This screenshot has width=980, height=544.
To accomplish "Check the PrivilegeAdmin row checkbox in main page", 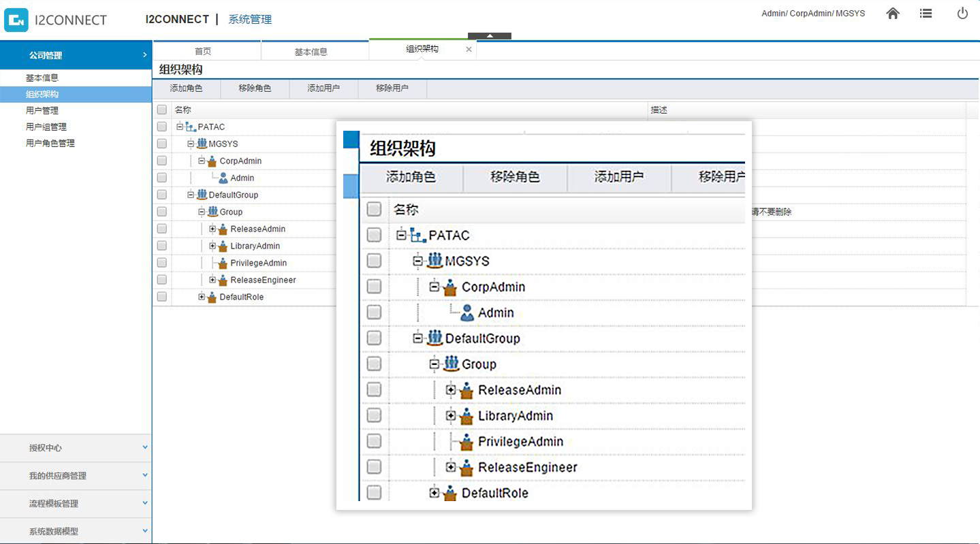I will [161, 263].
